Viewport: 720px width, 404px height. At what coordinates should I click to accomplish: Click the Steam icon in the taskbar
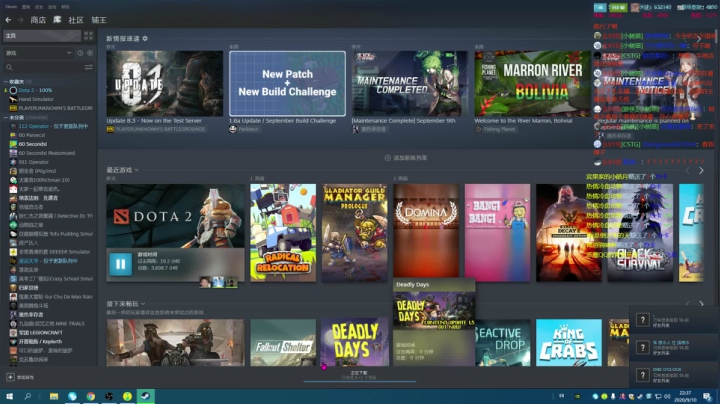[x=145, y=396]
